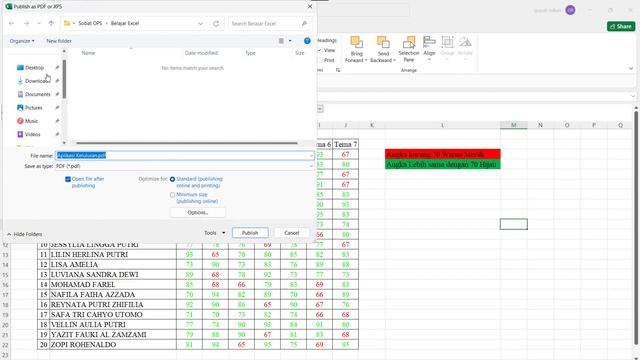
Task: Click the Back arrow in the dialog
Action: [x=11, y=24]
